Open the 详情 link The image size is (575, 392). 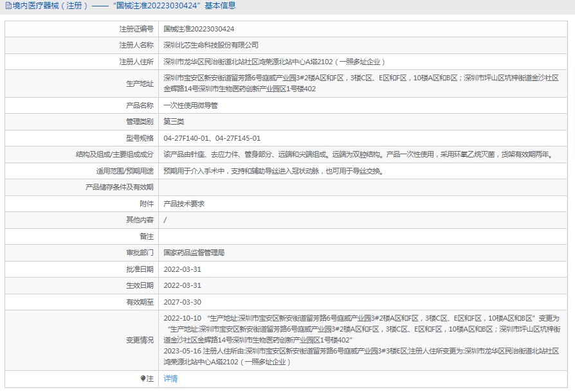click(170, 379)
